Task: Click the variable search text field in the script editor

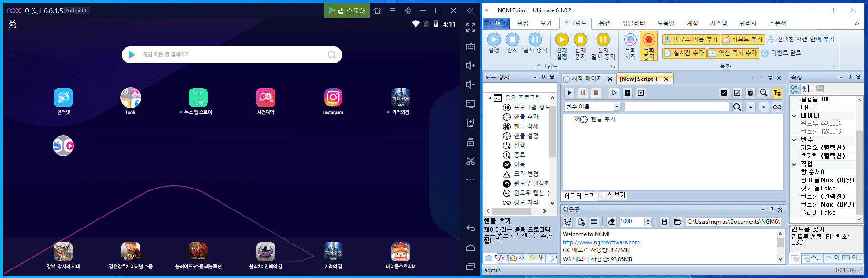Action: pyautogui.click(x=676, y=107)
